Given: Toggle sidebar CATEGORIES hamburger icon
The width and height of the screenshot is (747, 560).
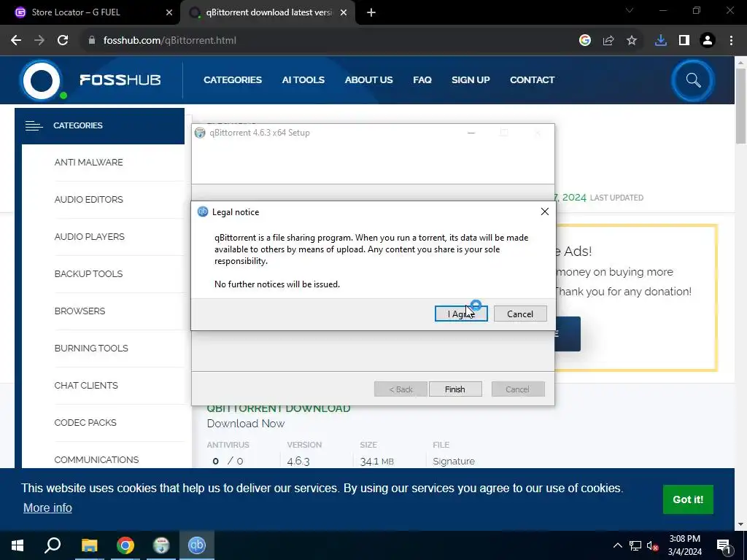Looking at the screenshot, I should pyautogui.click(x=34, y=125).
